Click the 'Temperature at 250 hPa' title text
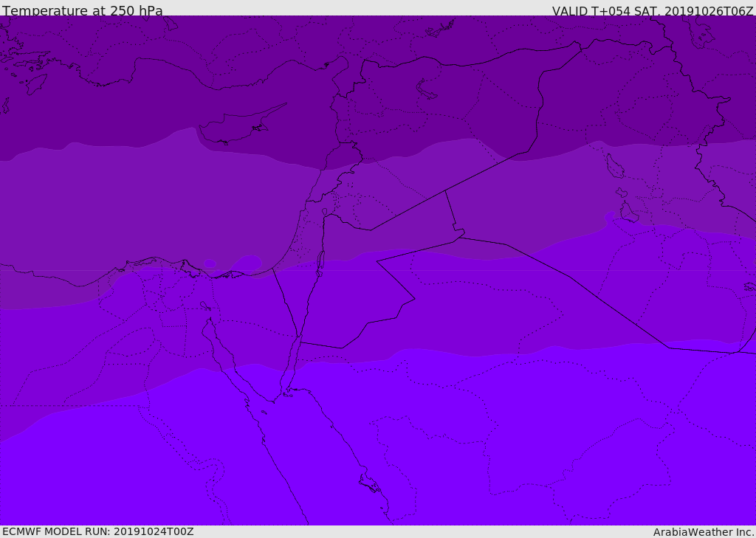The height and width of the screenshot is (538, 756). (83, 10)
